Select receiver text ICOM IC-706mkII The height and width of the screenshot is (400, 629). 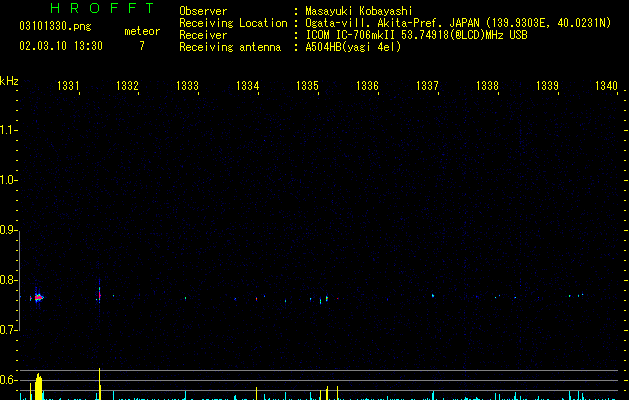[x=352, y=35]
